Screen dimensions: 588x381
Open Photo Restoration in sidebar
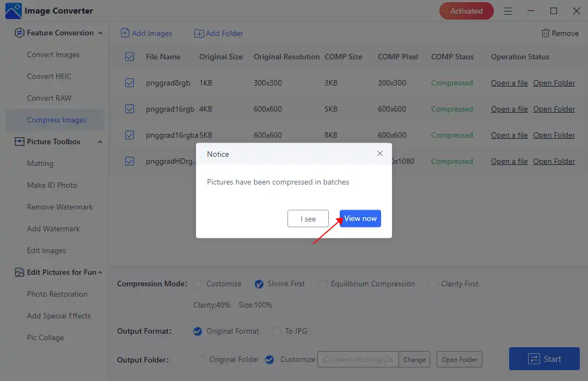click(x=57, y=294)
